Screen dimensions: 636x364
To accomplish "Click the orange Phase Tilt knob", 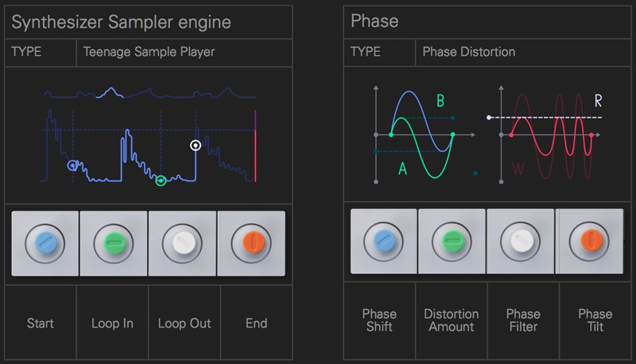I will 590,243.
